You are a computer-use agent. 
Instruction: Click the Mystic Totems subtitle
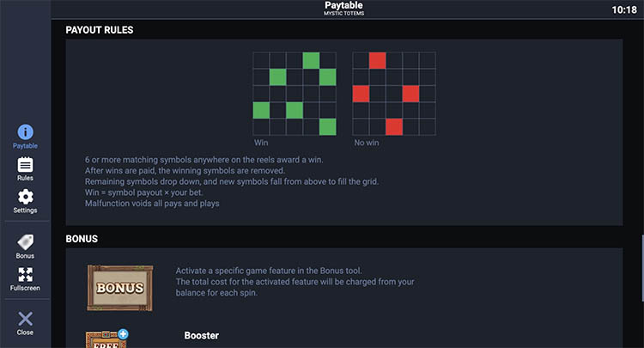point(343,15)
